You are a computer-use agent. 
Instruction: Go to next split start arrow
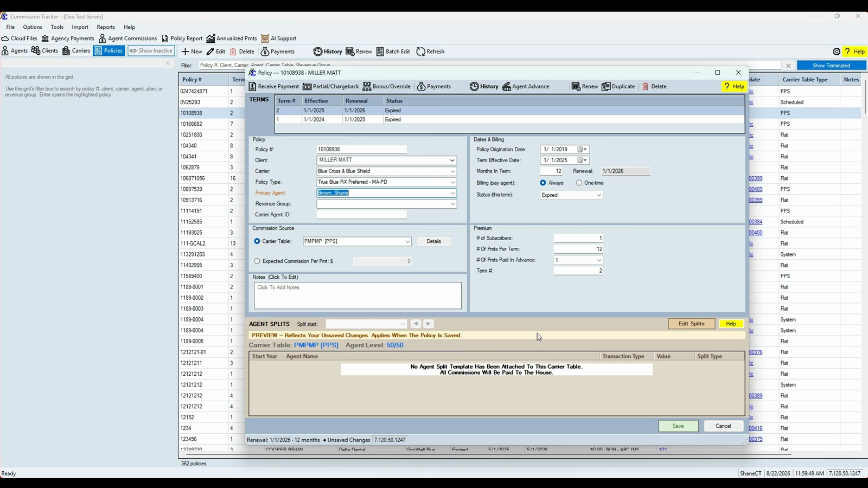(x=428, y=324)
